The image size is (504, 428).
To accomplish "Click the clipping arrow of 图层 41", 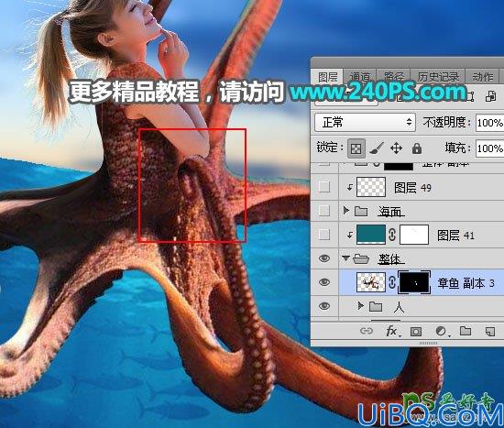I will click(350, 235).
